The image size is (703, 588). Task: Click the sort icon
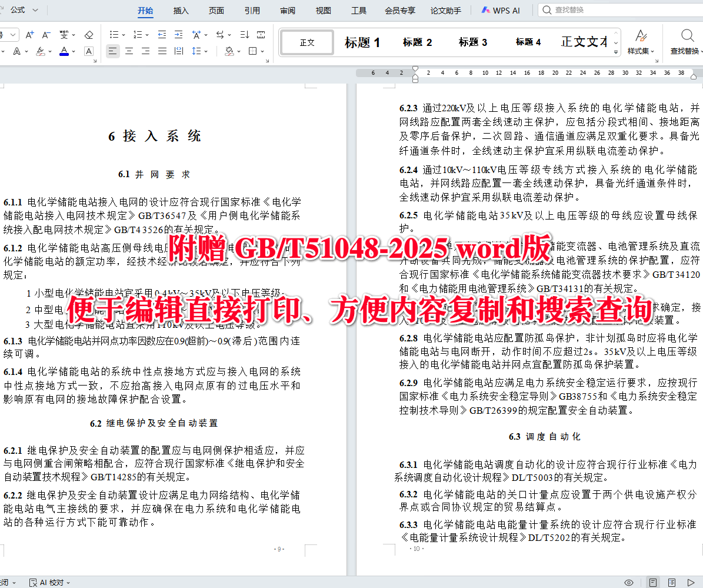point(244,35)
